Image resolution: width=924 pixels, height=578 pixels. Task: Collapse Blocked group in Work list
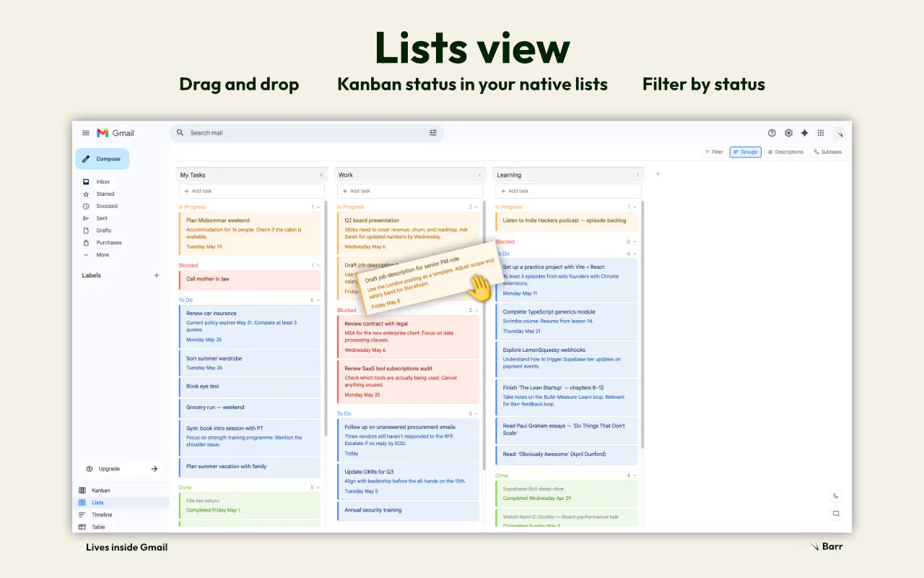click(476, 311)
